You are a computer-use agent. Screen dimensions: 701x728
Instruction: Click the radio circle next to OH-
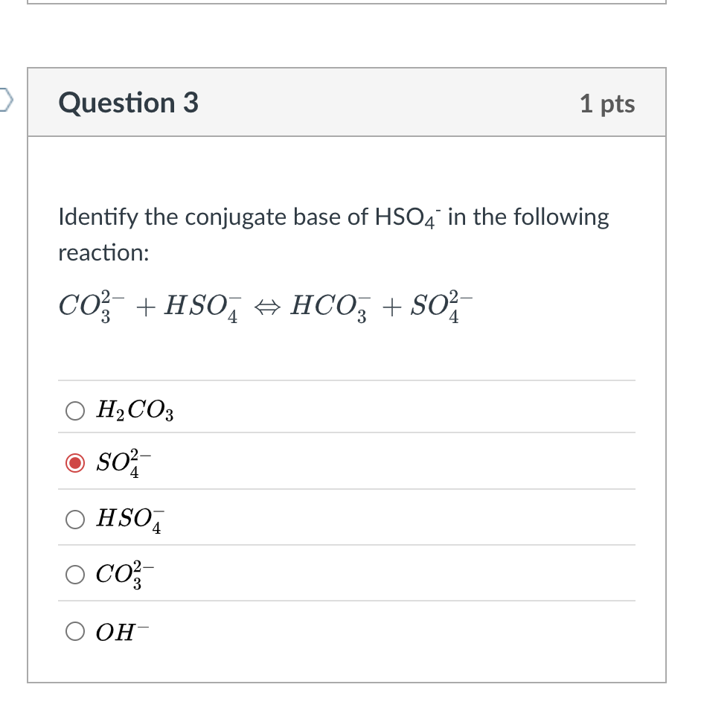pos(74,631)
